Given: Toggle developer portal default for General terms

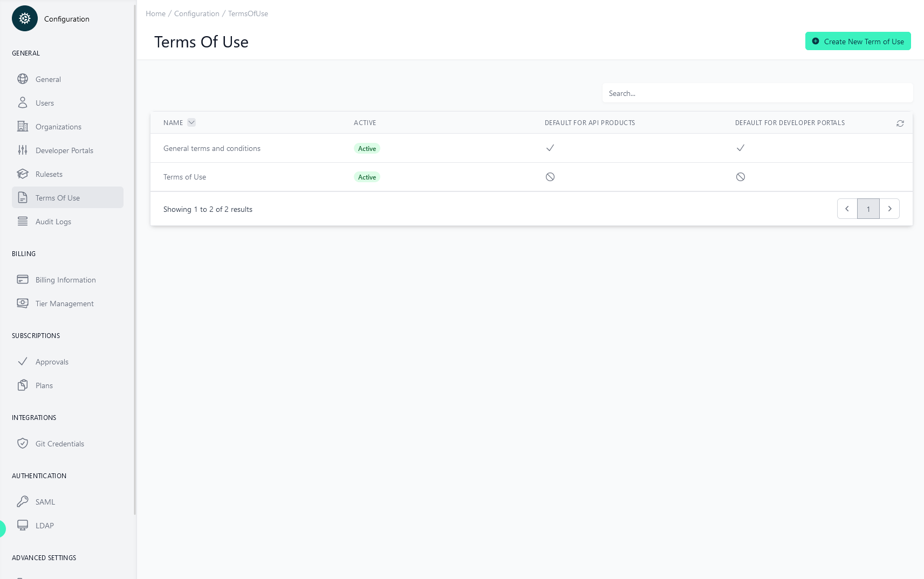Looking at the screenshot, I should (741, 148).
